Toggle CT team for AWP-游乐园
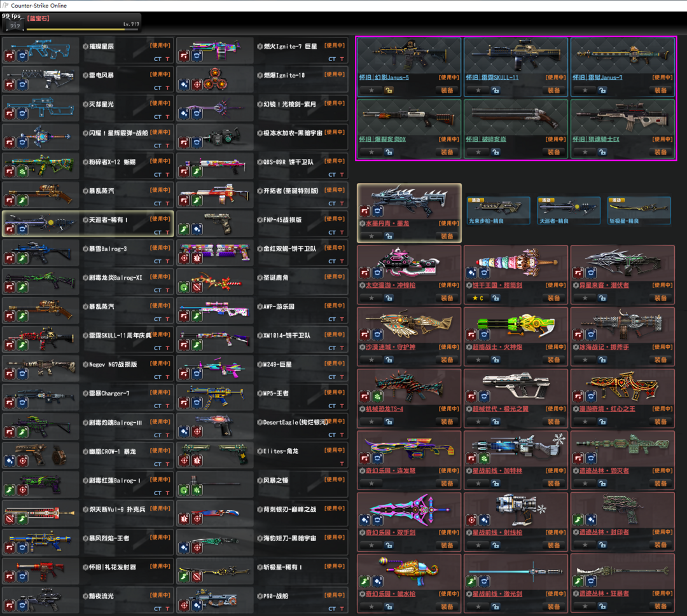Image resolution: width=687 pixels, height=616 pixels. 332,319
